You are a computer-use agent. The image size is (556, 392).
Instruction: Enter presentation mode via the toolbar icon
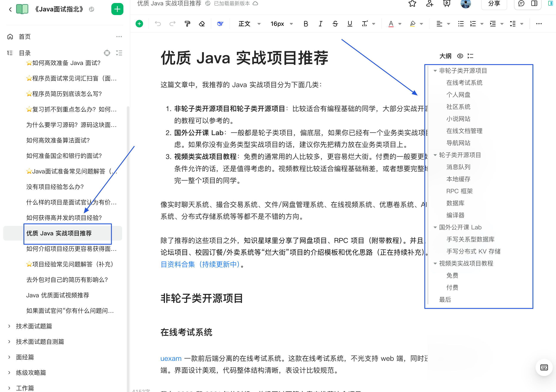tap(446, 4)
